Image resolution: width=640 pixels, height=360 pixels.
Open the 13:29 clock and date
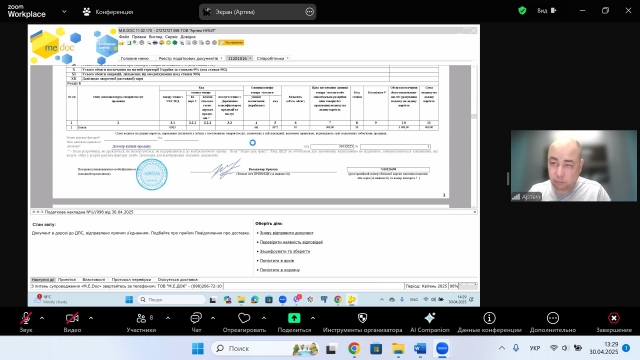click(x=603, y=348)
